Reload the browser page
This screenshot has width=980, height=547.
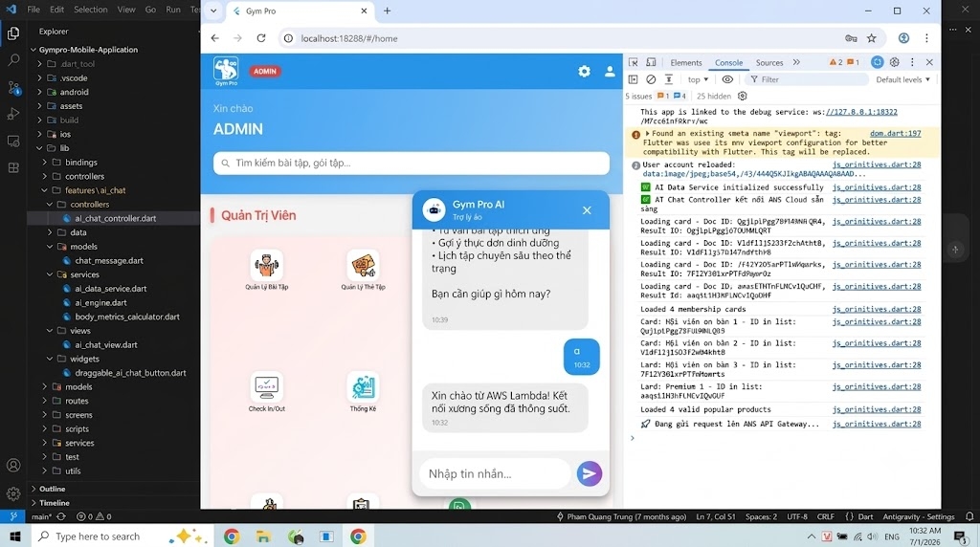(261, 38)
